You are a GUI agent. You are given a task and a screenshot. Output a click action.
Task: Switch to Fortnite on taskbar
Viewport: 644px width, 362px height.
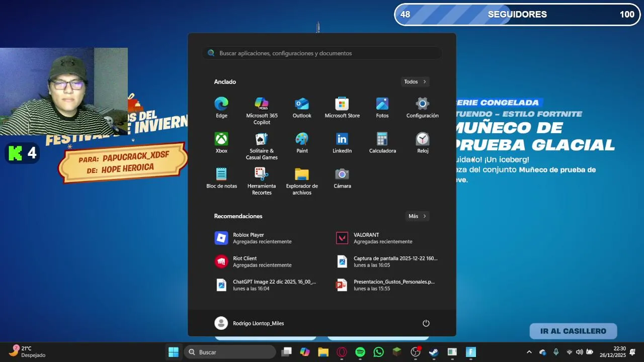(471, 352)
